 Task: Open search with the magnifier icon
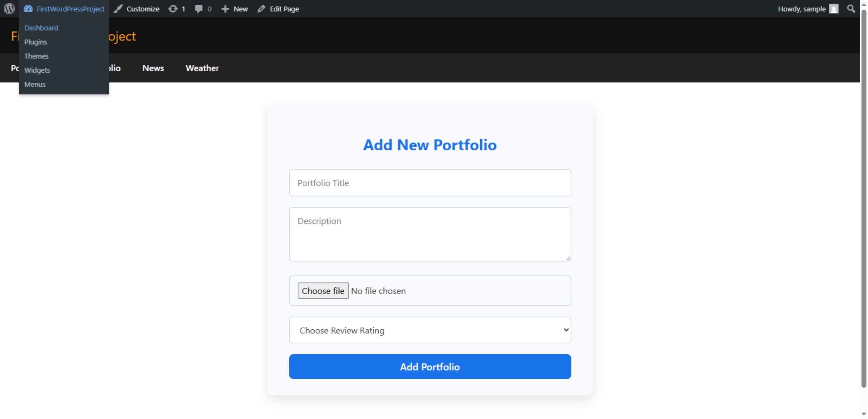tap(851, 9)
